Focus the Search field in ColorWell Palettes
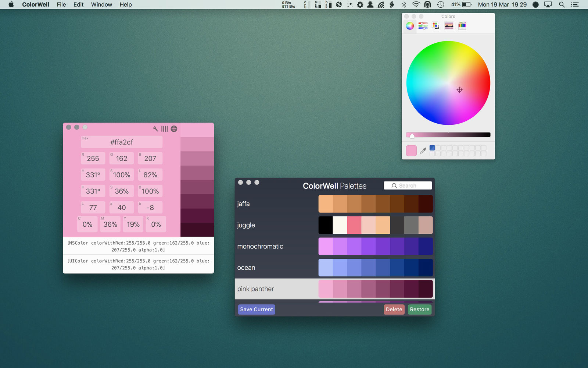This screenshot has width=588, height=368. [408, 185]
